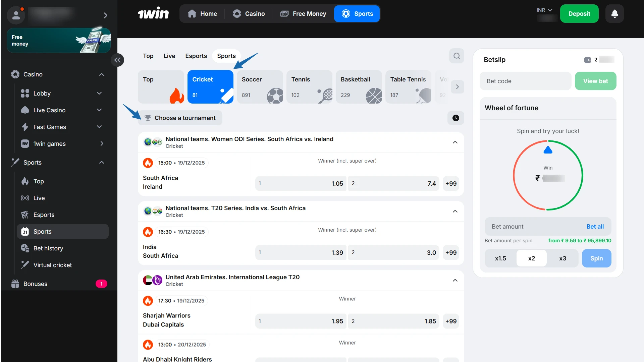This screenshot has height=362, width=644.
Task: Click the clock time filter icon
Action: [455, 118]
